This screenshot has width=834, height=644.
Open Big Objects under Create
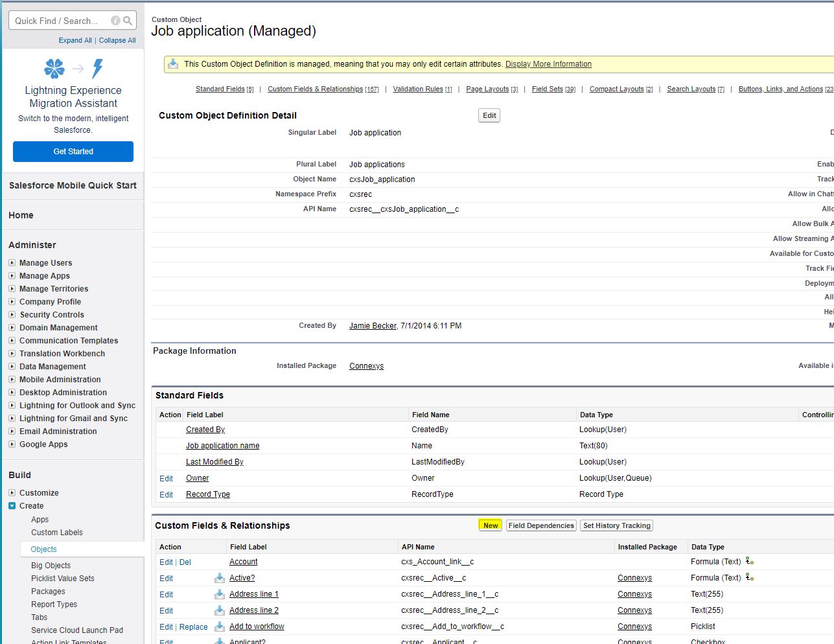click(x=51, y=566)
